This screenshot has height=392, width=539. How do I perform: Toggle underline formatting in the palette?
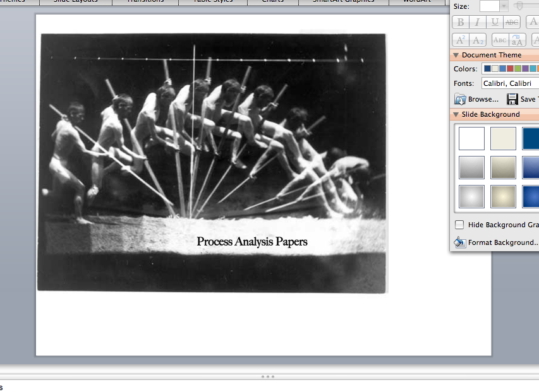point(495,22)
